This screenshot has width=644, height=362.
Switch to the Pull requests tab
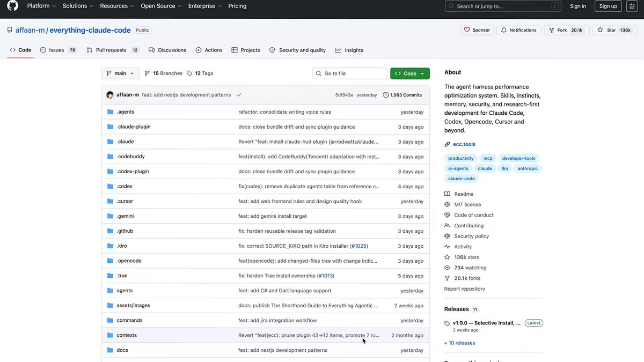(x=112, y=50)
